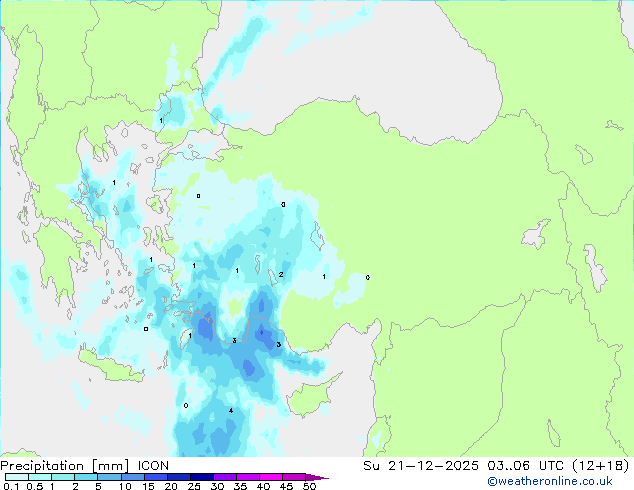Click the '40' legend scale label

point(263,486)
